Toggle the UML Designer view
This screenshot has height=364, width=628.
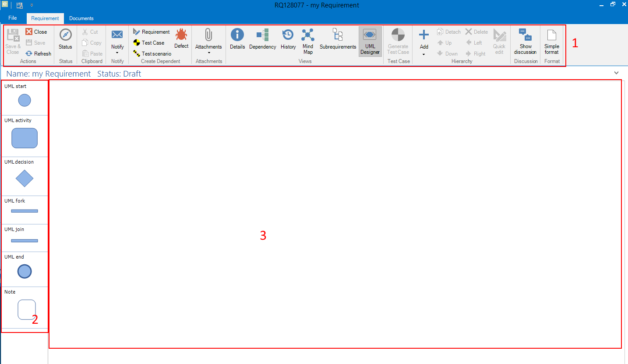point(370,41)
